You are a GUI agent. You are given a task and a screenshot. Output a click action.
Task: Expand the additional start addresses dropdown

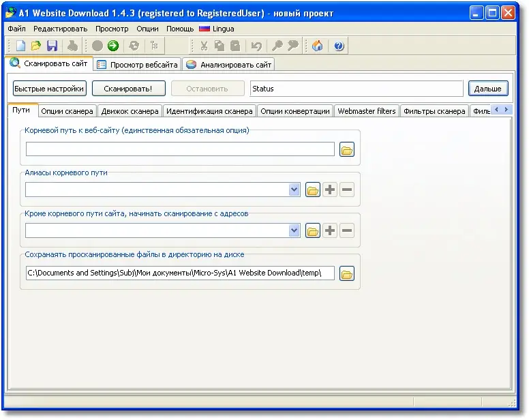tap(294, 230)
